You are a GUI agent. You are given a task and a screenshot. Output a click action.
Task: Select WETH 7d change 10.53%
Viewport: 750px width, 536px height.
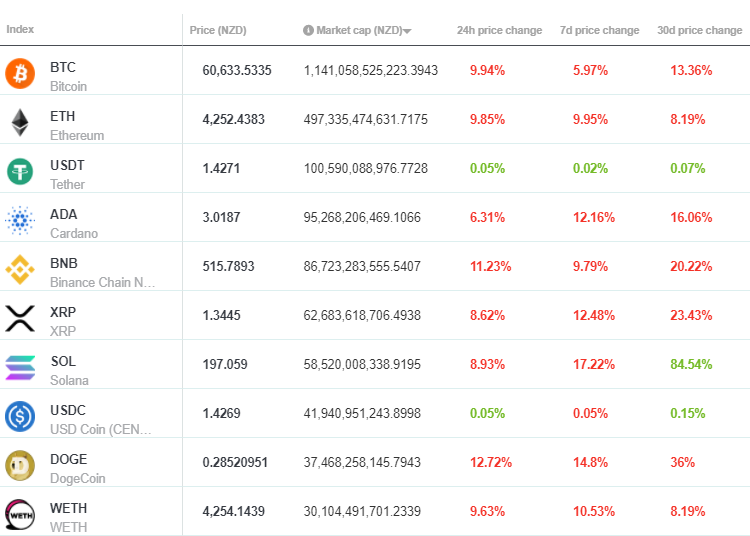(594, 512)
